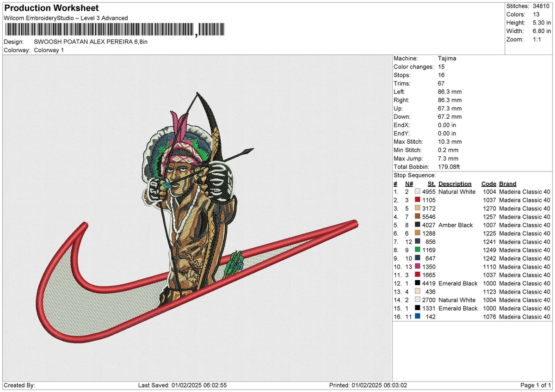Click the Min Stitch value 0.2 mm
Viewport: 555px width, 392px height.
pyautogui.click(x=448, y=150)
